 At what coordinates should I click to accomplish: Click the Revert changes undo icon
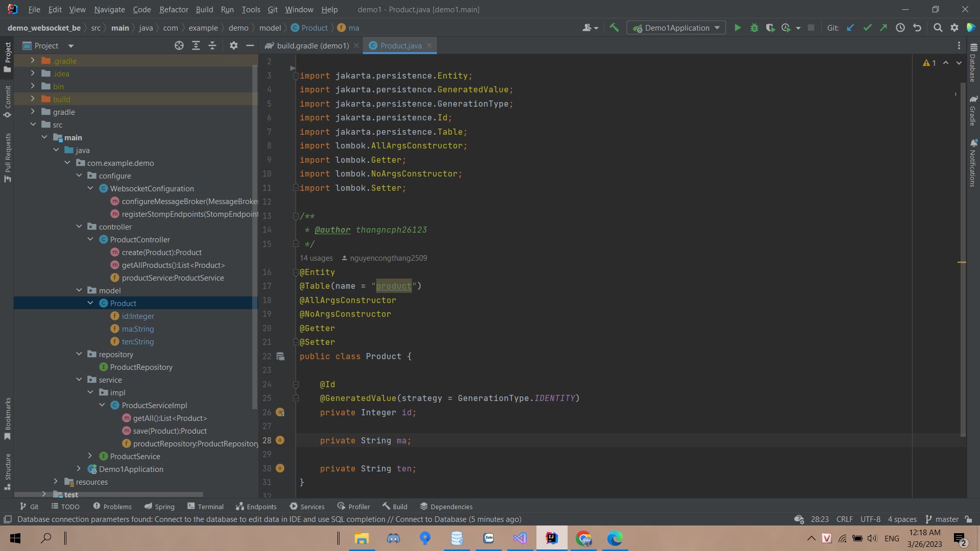(x=917, y=28)
